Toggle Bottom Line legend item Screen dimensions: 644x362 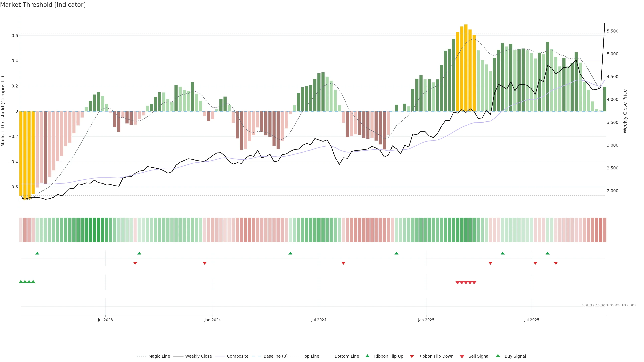346,356
